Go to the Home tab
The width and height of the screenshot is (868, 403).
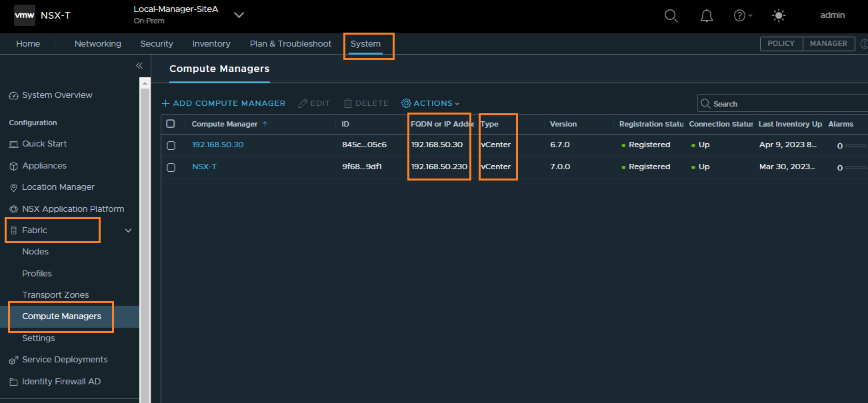(28, 44)
